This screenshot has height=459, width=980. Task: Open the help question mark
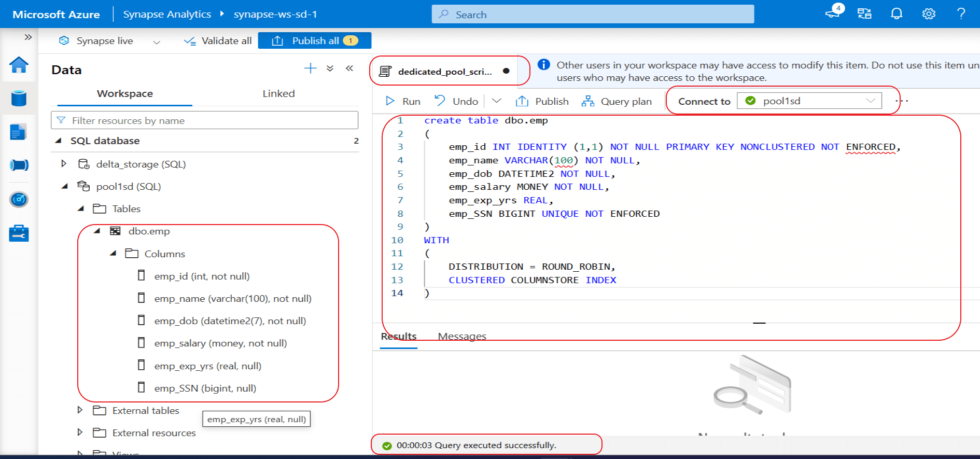coord(961,14)
